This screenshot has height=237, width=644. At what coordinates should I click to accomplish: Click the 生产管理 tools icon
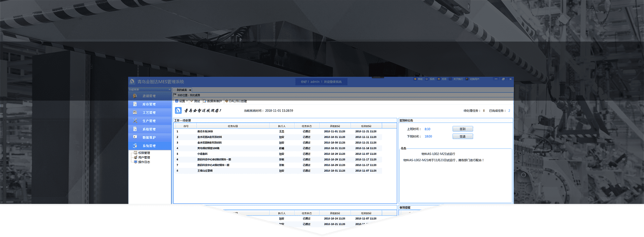click(135, 121)
